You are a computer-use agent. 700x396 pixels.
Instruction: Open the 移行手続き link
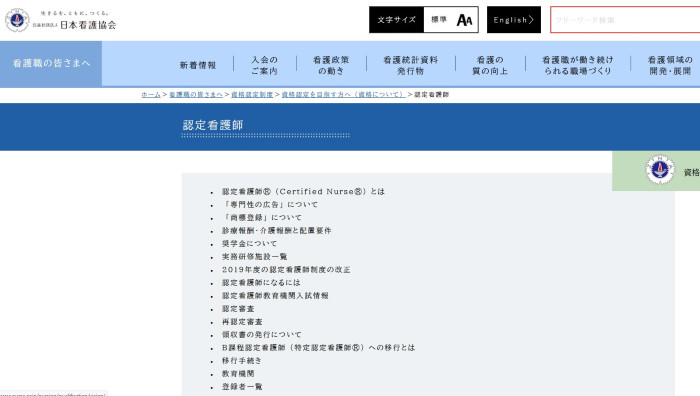point(242,360)
